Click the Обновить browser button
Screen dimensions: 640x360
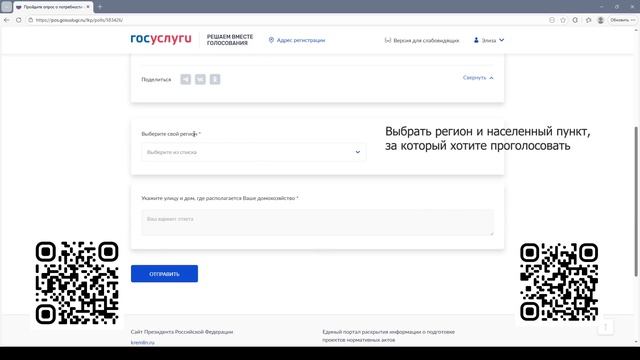(622, 20)
